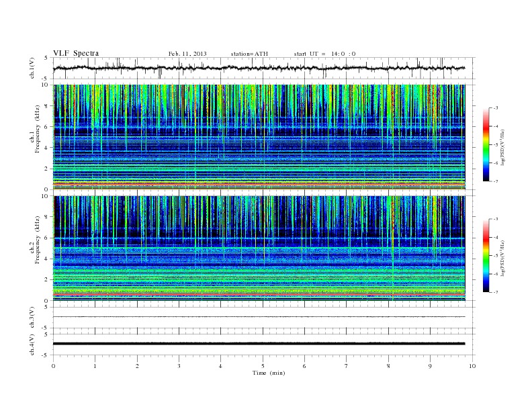Click the ch.1 PSD color bar
This screenshot has width=532, height=411.
pos(486,144)
